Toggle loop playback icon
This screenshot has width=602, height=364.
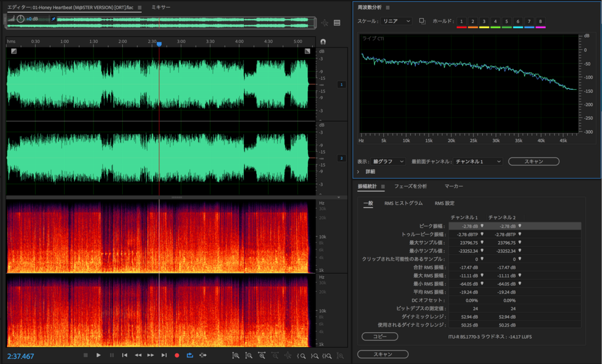[x=190, y=355]
